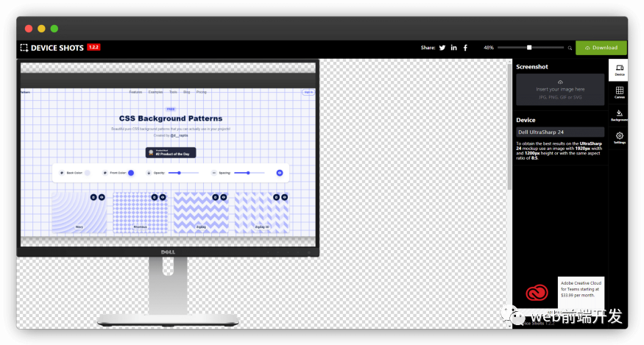Click the 'Insert your image here' upload area
The height and width of the screenshot is (345, 644).
(x=560, y=90)
